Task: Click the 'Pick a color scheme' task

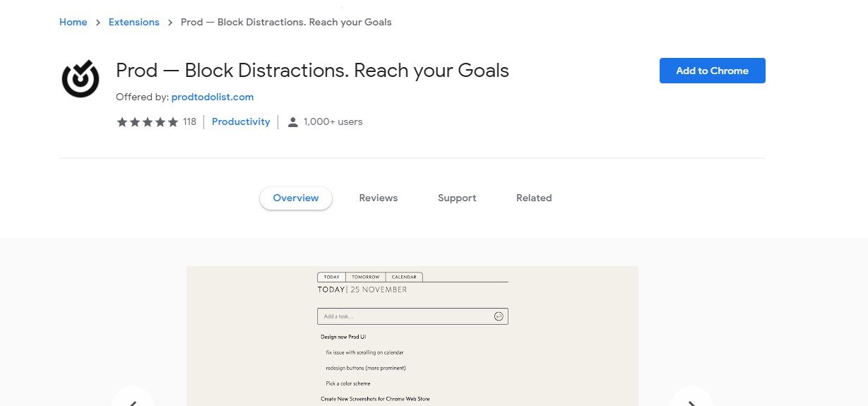Action: 348,383
